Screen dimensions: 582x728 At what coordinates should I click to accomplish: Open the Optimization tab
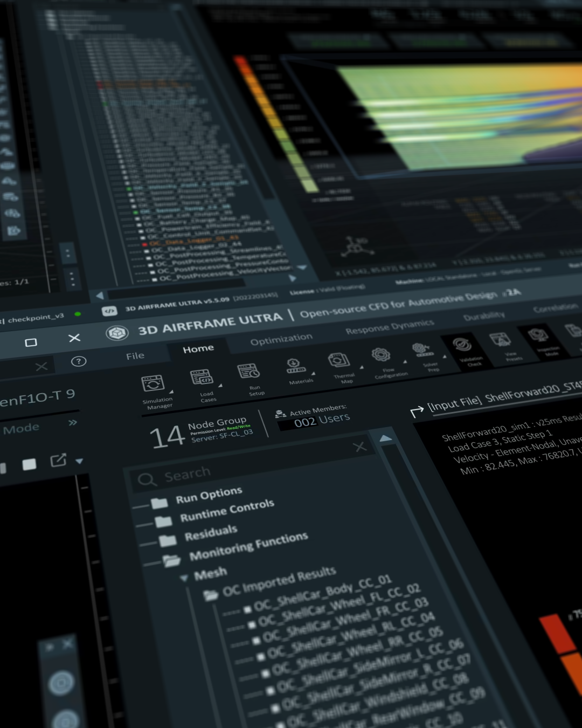pos(281,339)
